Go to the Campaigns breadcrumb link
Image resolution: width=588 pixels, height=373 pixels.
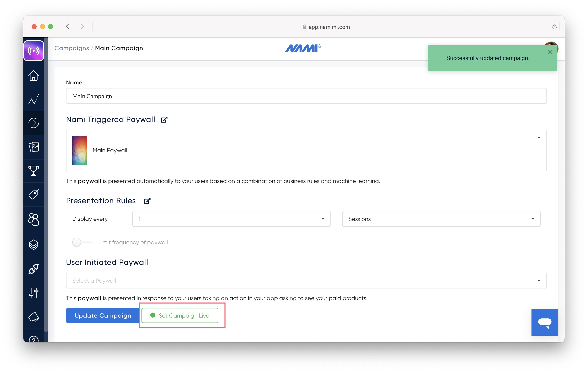[71, 48]
